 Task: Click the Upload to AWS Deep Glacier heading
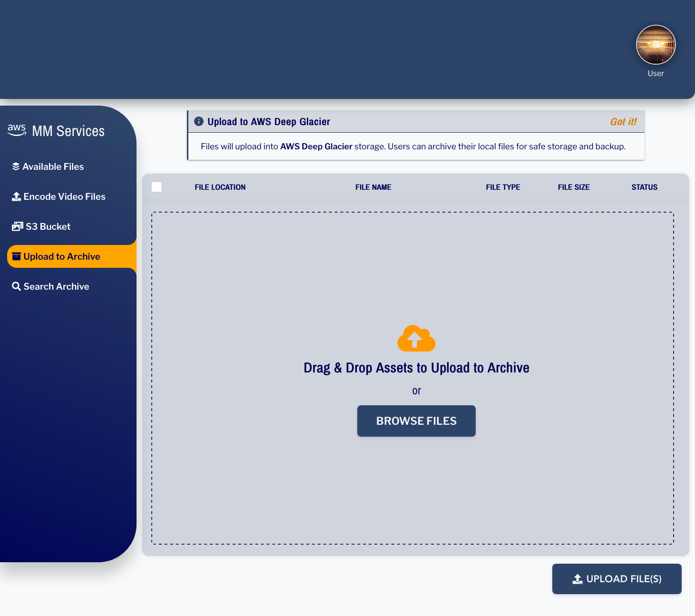(x=269, y=122)
